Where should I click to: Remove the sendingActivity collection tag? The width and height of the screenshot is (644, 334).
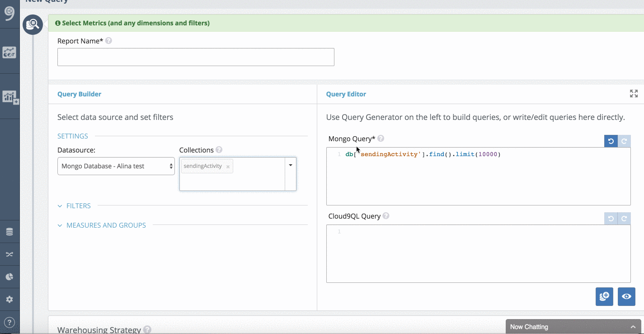228,166
